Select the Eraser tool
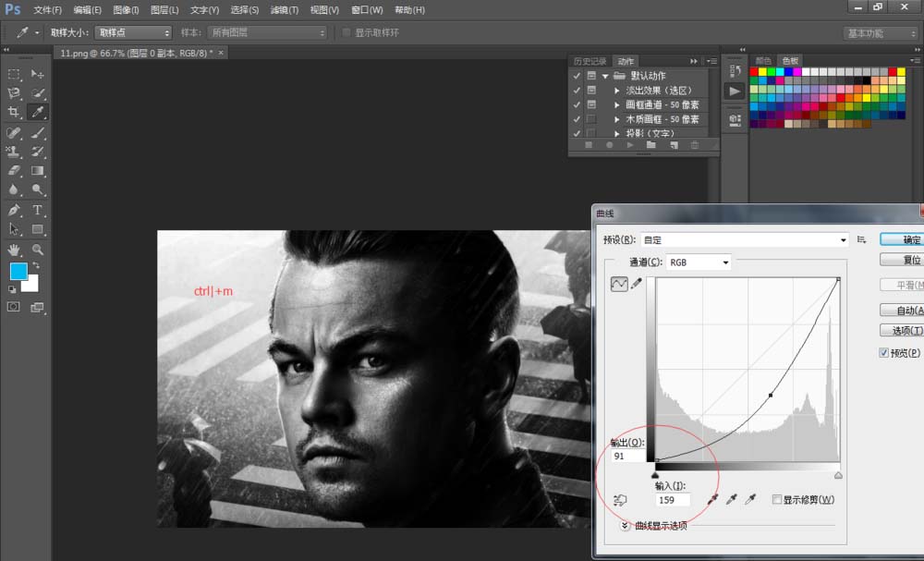The width and height of the screenshot is (924, 561). [x=14, y=170]
